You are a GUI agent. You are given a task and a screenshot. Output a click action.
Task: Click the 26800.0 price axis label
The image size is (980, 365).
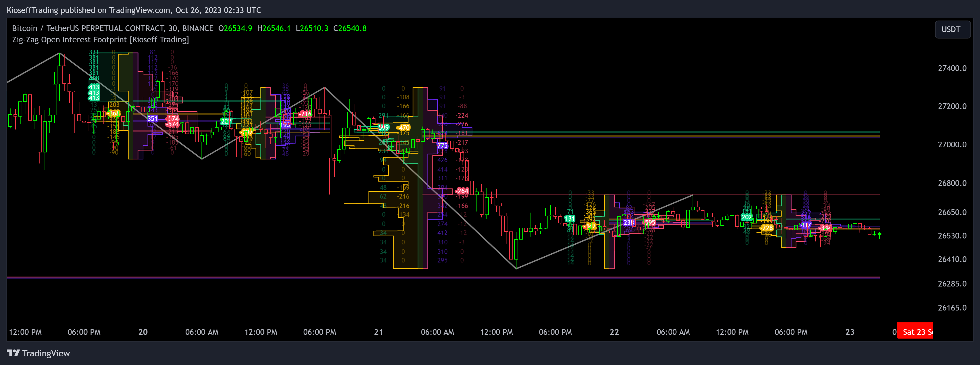tap(952, 183)
